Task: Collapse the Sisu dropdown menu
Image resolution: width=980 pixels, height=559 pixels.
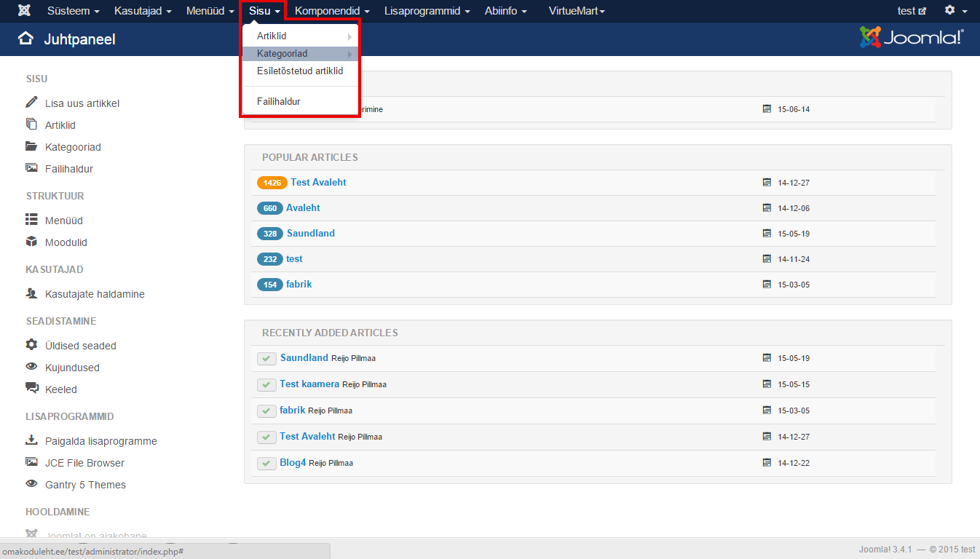Action: pos(264,11)
